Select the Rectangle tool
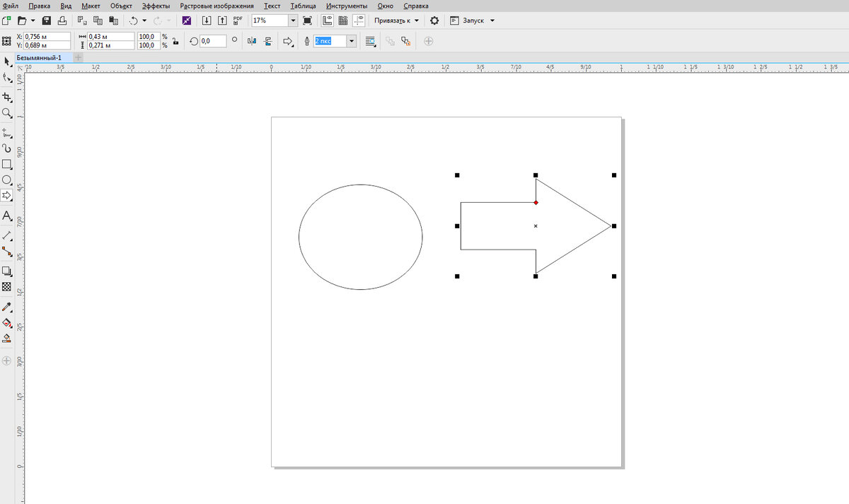This screenshot has height=504, width=849. coord(7,164)
